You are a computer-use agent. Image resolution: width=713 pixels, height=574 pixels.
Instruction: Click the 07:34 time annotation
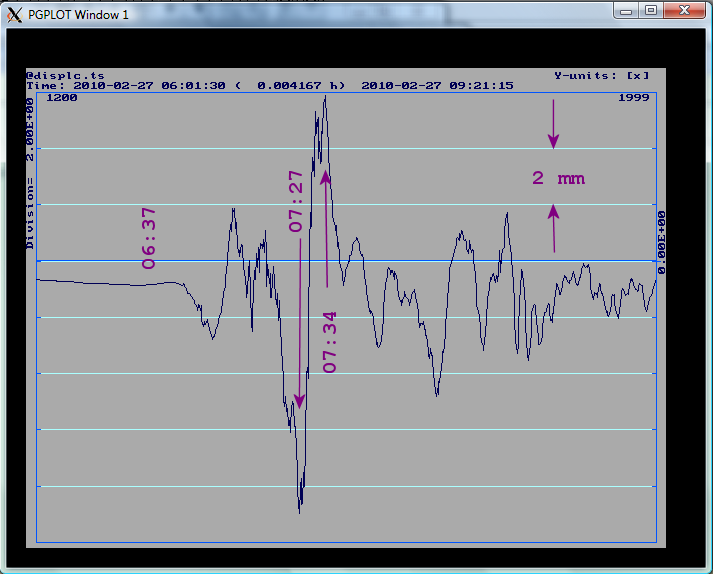click(x=329, y=342)
